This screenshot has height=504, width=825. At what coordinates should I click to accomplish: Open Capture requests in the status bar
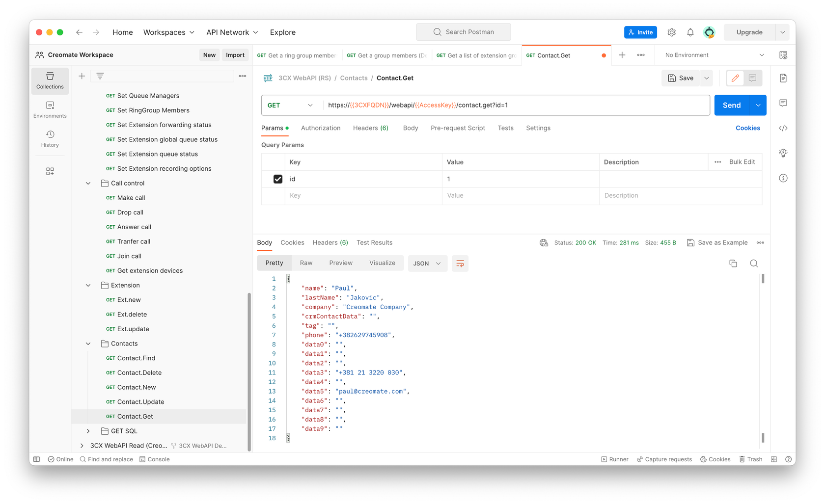point(664,459)
